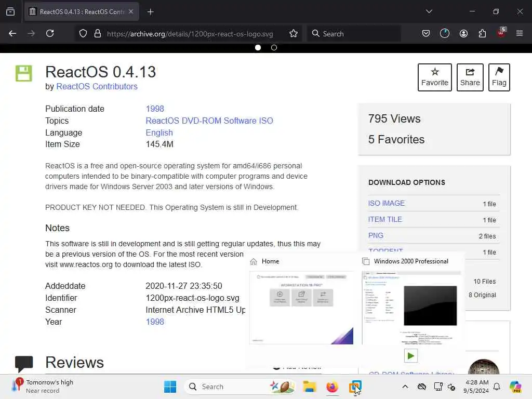The image size is (532, 399).
Task: Click the Reviews speech bubble icon
Action: (x=24, y=364)
